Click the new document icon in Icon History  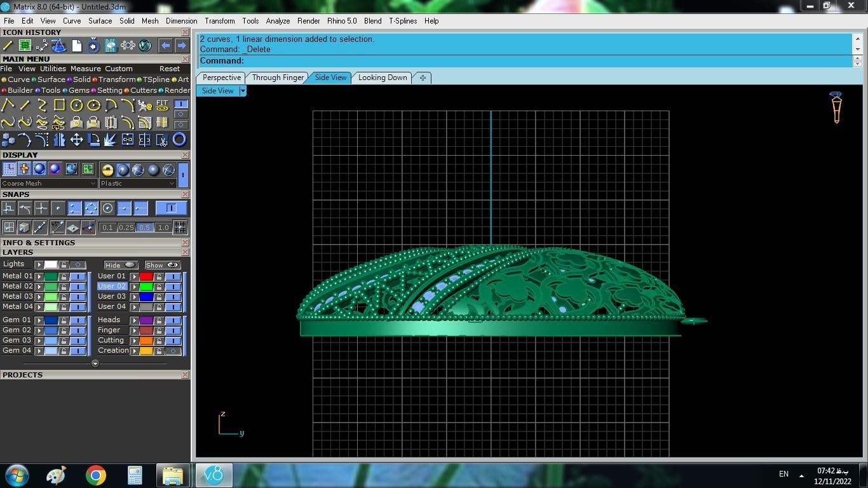click(x=76, y=45)
